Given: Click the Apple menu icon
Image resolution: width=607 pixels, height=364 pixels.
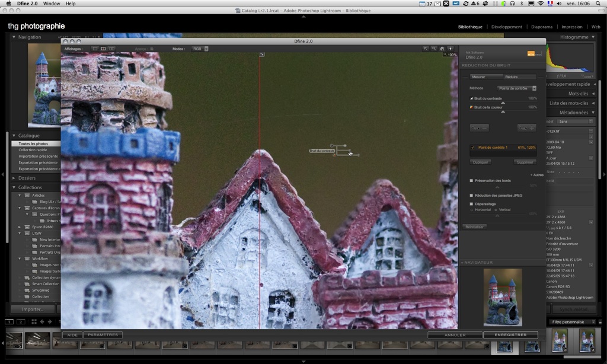Looking at the screenshot, I should click(x=8, y=4).
